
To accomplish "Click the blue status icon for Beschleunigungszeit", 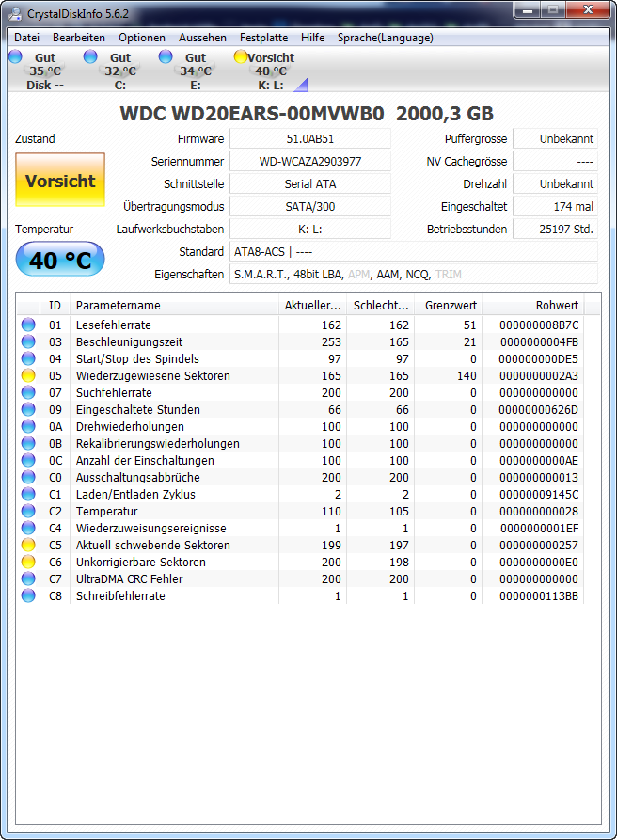I will coord(28,341).
